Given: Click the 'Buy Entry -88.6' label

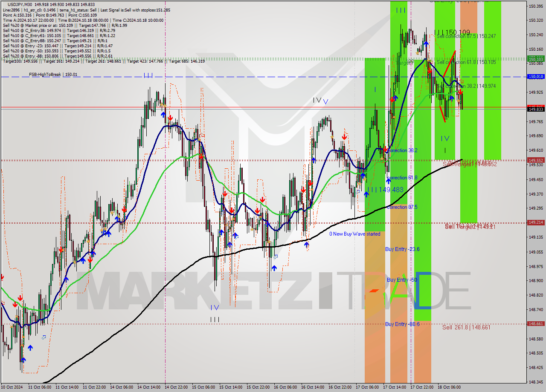Looking at the screenshot, I should (402, 324).
